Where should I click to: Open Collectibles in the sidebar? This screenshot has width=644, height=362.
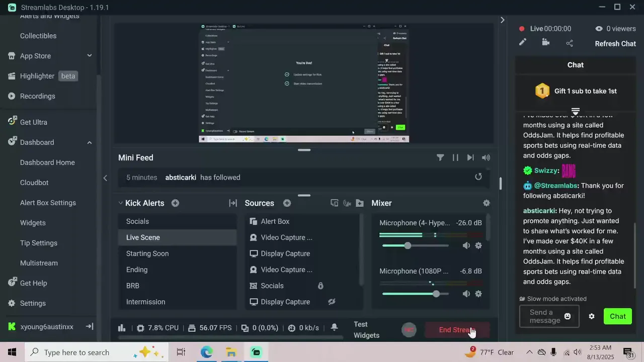tap(38, 36)
